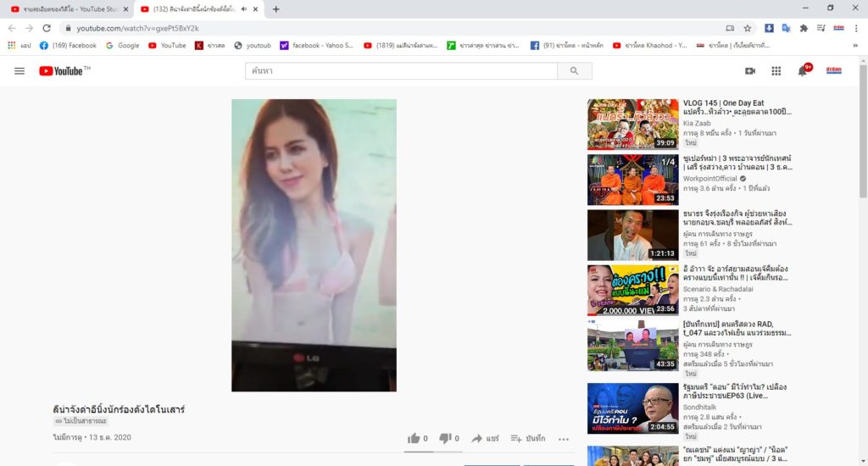The width and height of the screenshot is (868, 466).
Task: Open the 1:21:13 video thumbnail
Action: coord(632,236)
